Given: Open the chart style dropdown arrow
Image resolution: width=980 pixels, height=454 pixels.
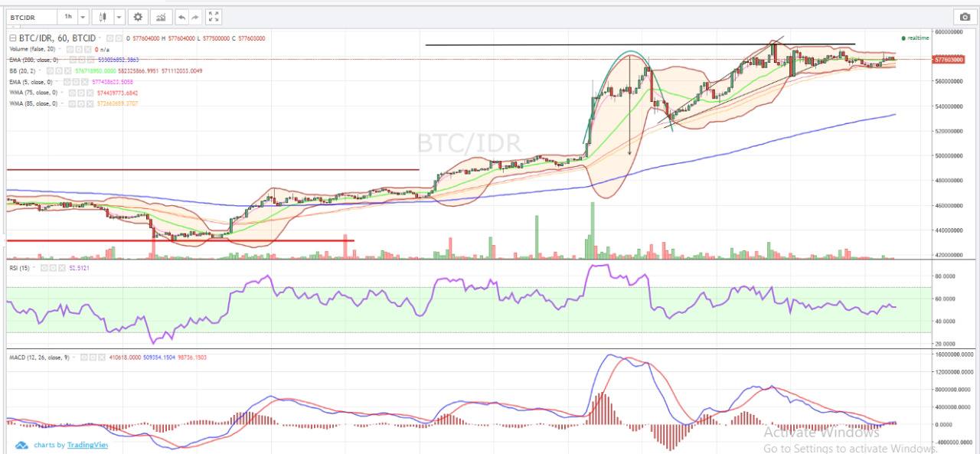Looking at the screenshot, I should [119, 16].
